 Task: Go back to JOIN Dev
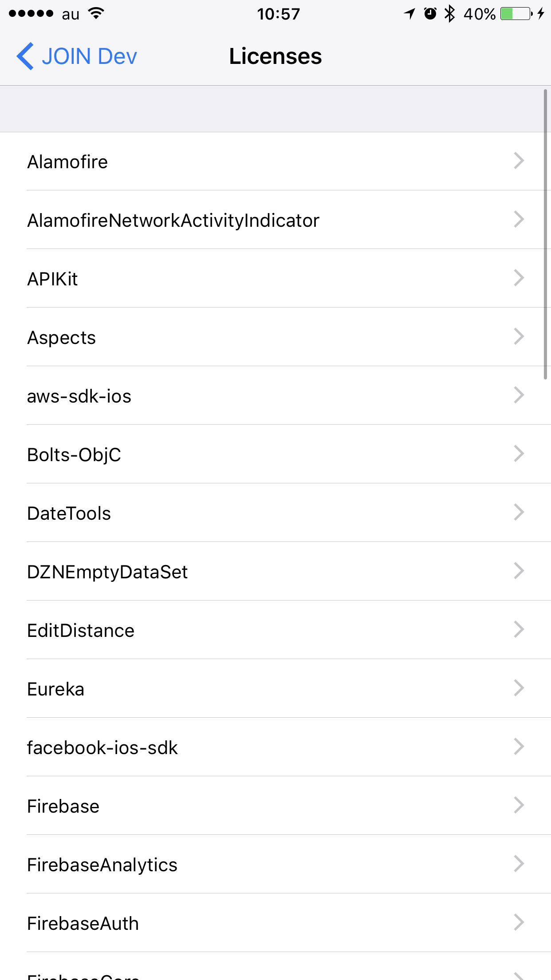(89, 56)
